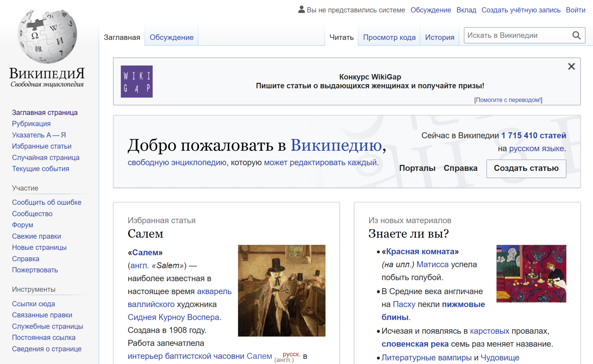Open the карстовых link
Viewport: 593px width, 364px height.
point(489,331)
